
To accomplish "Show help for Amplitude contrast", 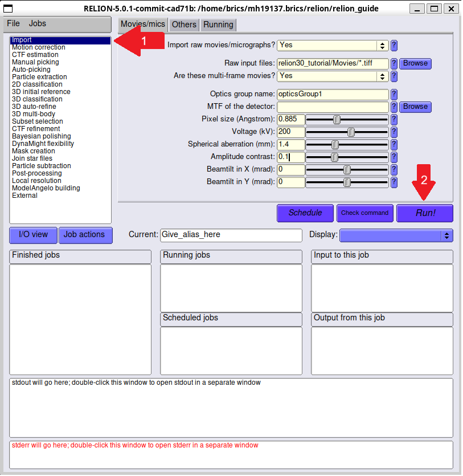I will [394, 157].
